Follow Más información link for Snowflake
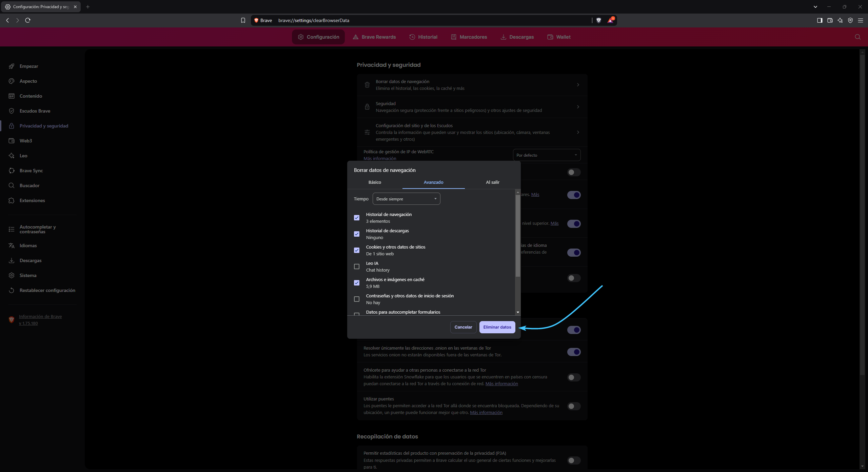Image resolution: width=868 pixels, height=472 pixels. coord(501,383)
